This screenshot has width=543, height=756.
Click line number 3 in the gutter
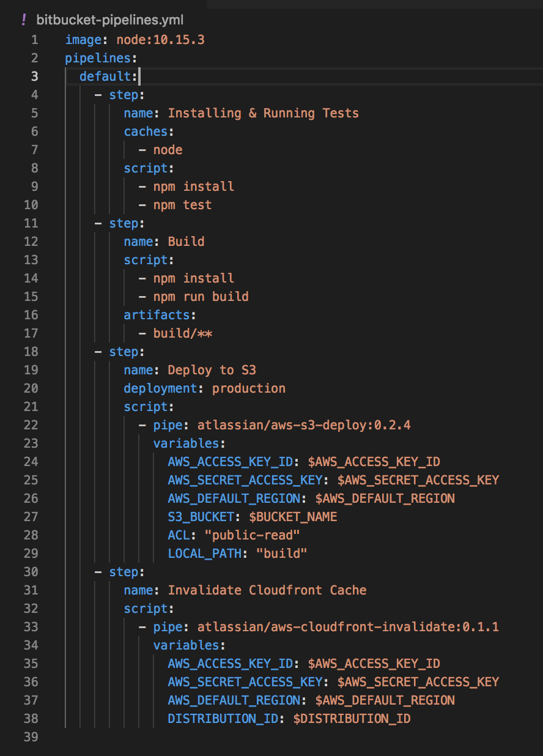point(34,76)
